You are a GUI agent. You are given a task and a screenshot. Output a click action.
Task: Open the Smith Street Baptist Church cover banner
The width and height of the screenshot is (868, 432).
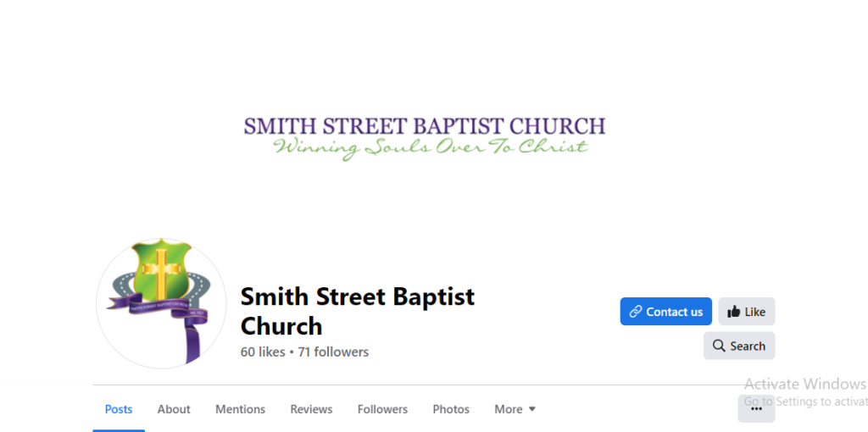click(x=425, y=137)
